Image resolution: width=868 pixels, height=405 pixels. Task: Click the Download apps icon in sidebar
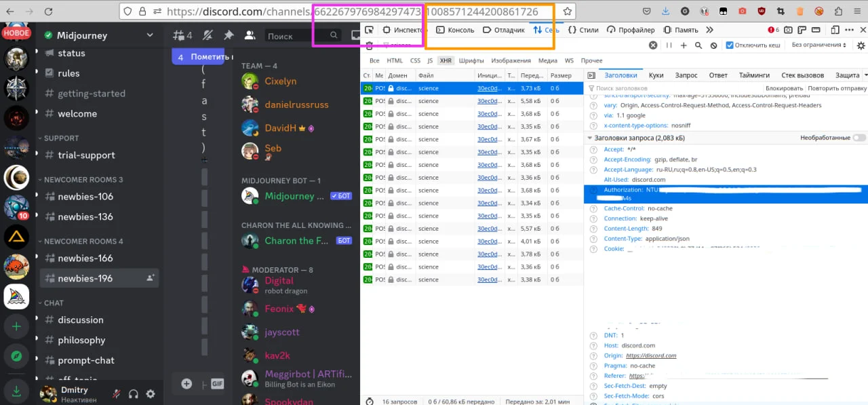16,390
